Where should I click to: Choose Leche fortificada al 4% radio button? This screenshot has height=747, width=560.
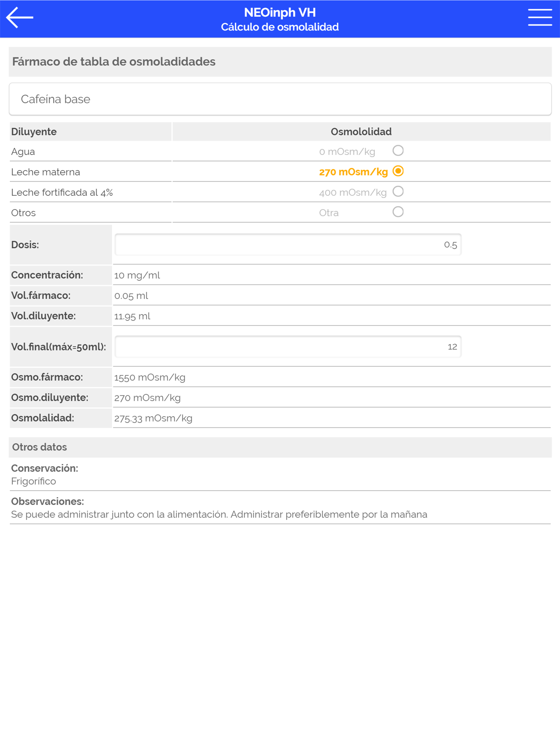point(398,191)
